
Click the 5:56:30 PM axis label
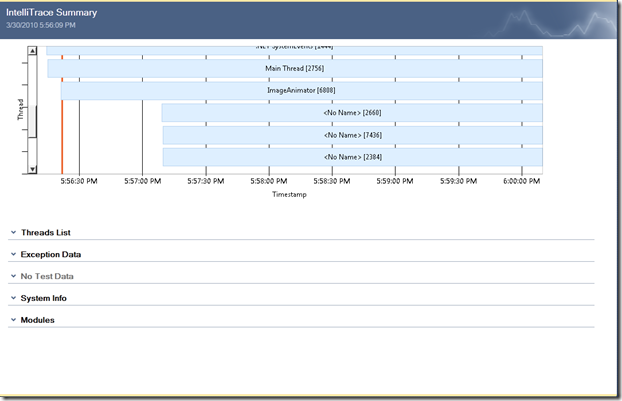tap(79, 181)
